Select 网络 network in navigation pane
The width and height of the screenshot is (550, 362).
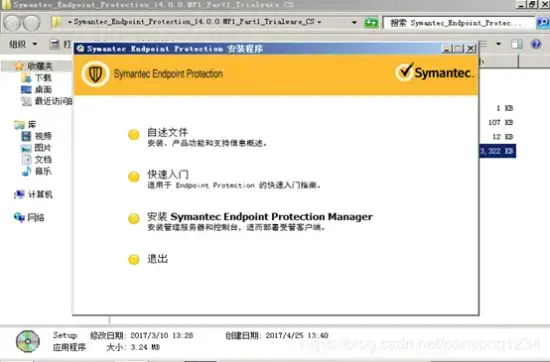29,217
